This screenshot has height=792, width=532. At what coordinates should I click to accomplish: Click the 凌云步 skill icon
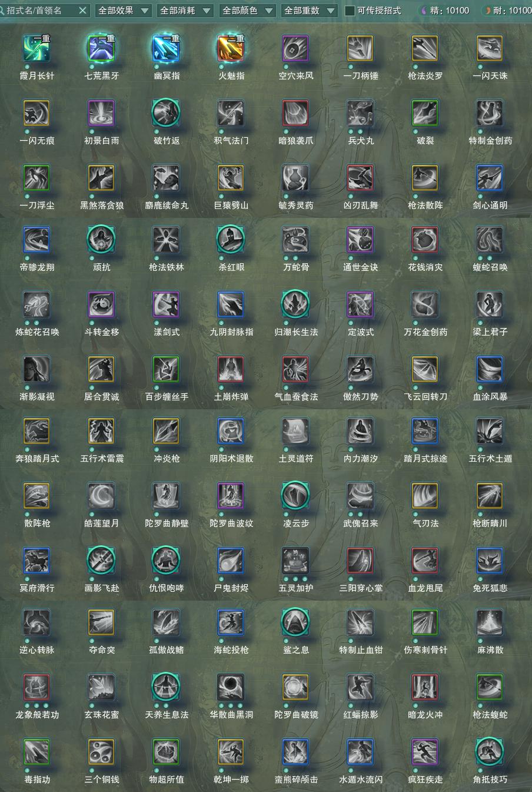click(296, 496)
